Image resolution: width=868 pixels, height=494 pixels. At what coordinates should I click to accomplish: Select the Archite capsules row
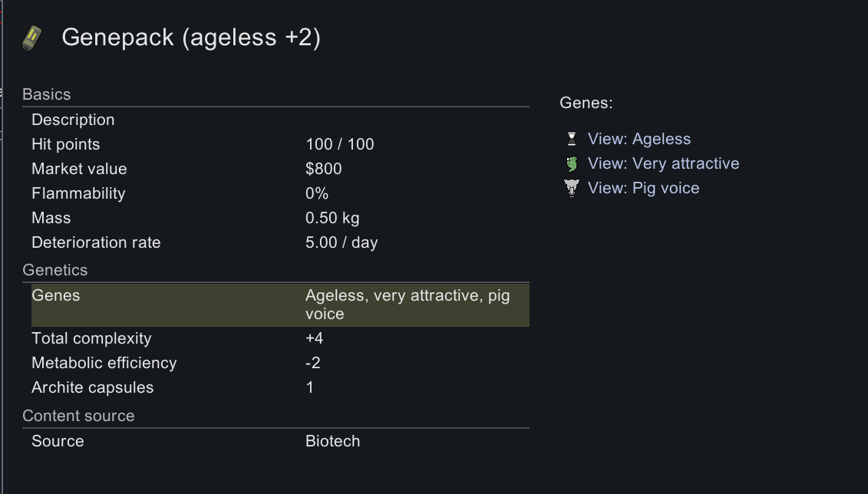point(280,387)
